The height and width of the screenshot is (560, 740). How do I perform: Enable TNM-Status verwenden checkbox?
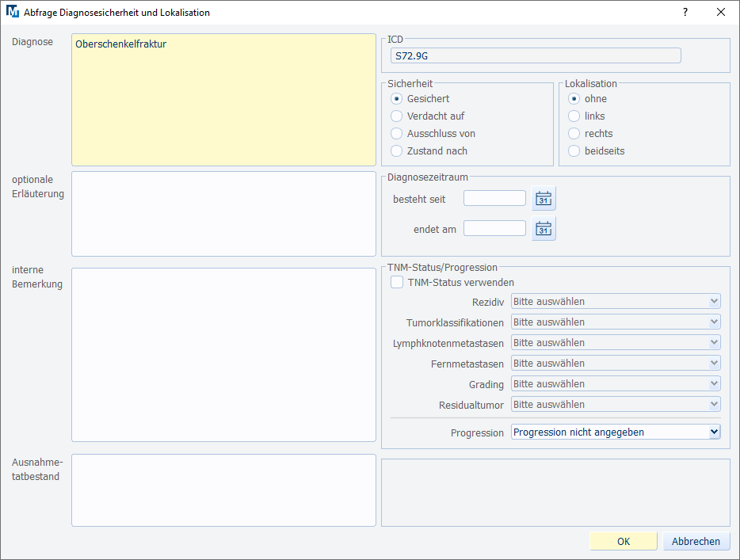click(397, 282)
